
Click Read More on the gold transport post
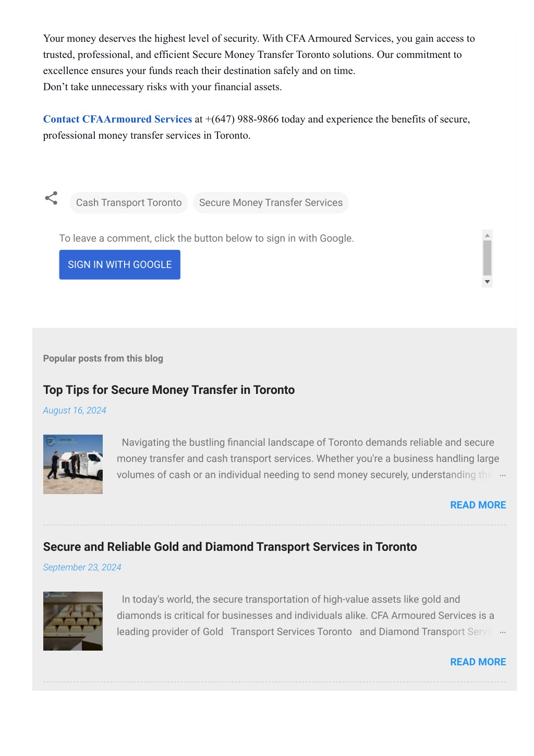478,662
